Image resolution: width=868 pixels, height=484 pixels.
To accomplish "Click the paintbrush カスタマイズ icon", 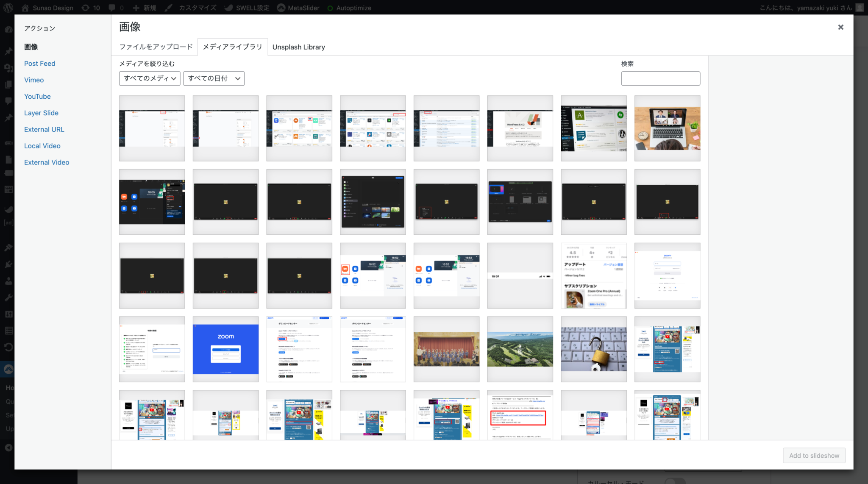I will [x=168, y=8].
